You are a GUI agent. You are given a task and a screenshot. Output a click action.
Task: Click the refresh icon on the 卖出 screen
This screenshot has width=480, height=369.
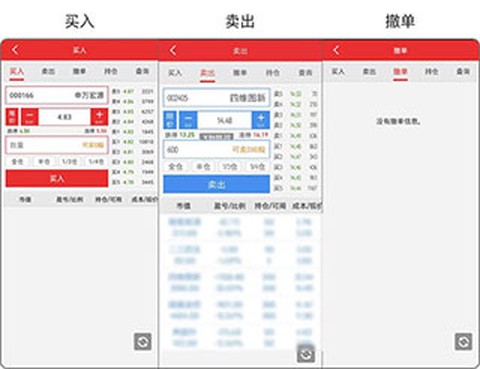pyautogui.click(x=306, y=354)
